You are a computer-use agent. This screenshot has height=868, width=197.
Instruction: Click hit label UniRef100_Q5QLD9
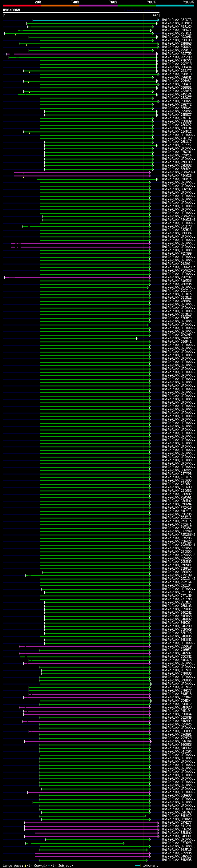(177, 162)
